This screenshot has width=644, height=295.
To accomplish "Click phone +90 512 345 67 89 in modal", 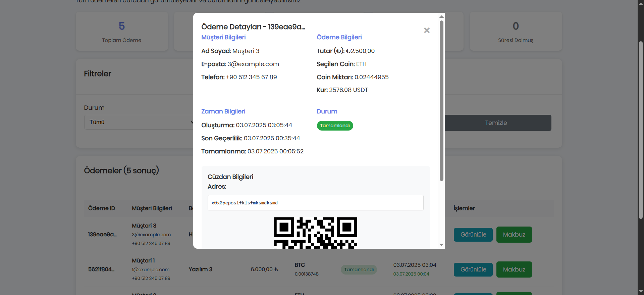I will [252, 77].
